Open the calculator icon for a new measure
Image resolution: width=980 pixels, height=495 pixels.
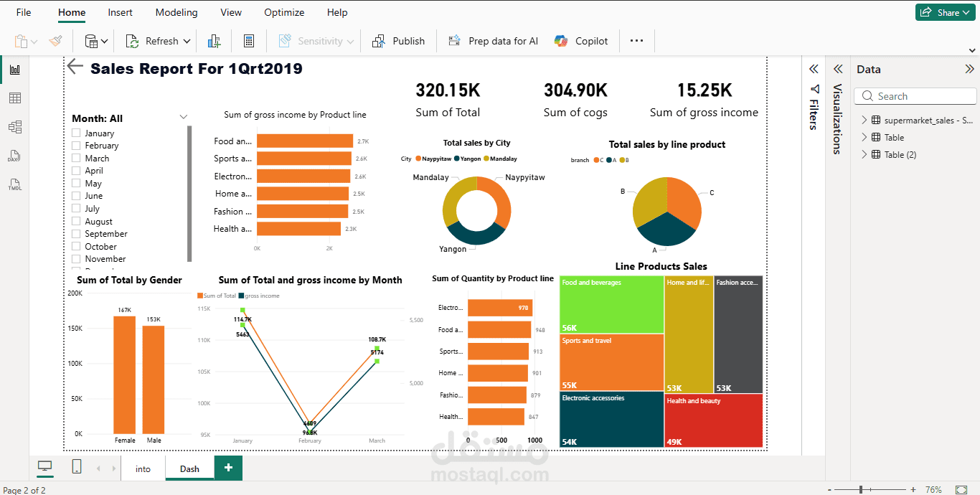click(249, 41)
